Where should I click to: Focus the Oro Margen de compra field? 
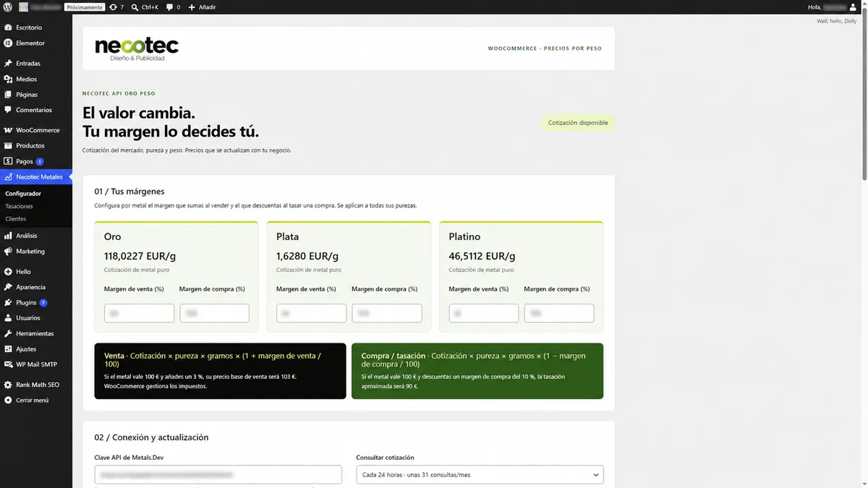[214, 313]
